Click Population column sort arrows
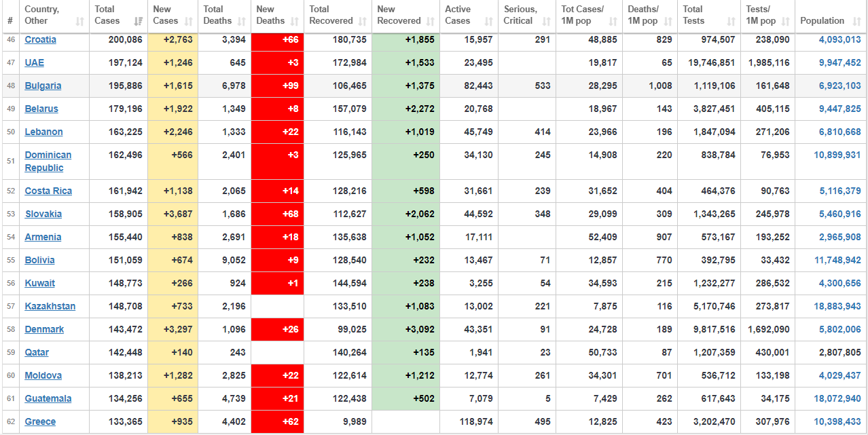This screenshot has width=868, height=435. [x=858, y=22]
